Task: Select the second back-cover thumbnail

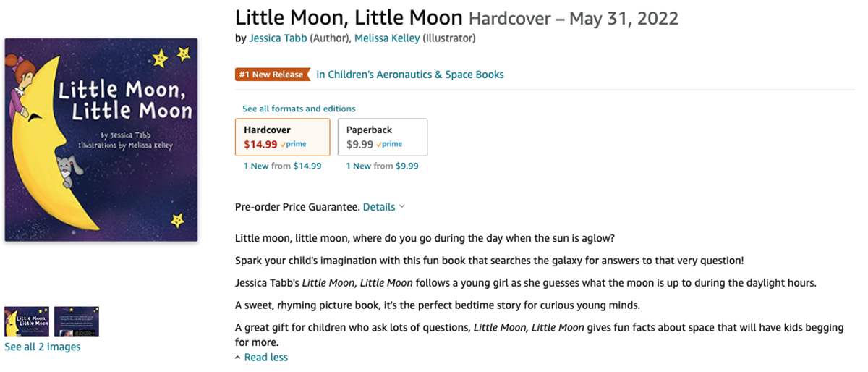Action: pyautogui.click(x=77, y=321)
